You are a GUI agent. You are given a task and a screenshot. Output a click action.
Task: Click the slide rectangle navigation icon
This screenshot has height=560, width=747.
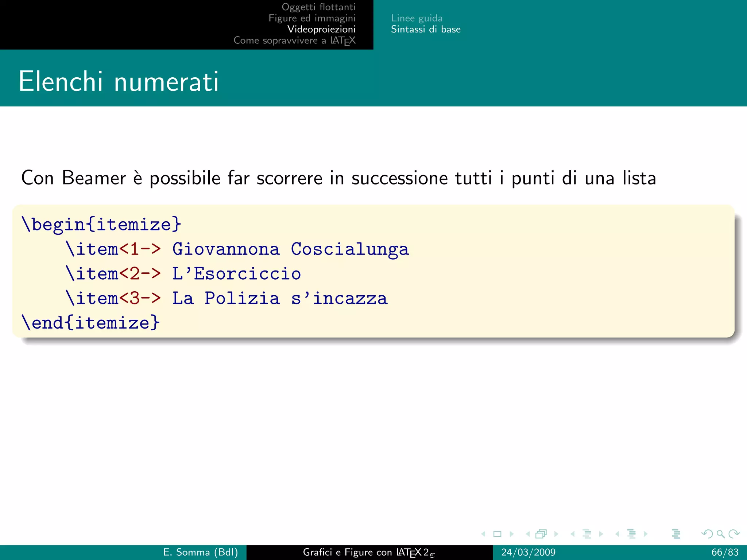pyautogui.click(x=497, y=534)
